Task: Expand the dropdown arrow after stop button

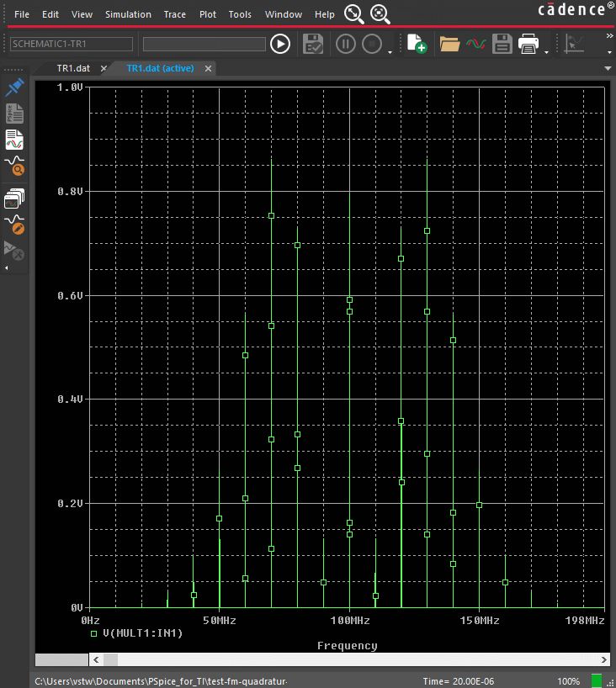Action: tap(390, 52)
